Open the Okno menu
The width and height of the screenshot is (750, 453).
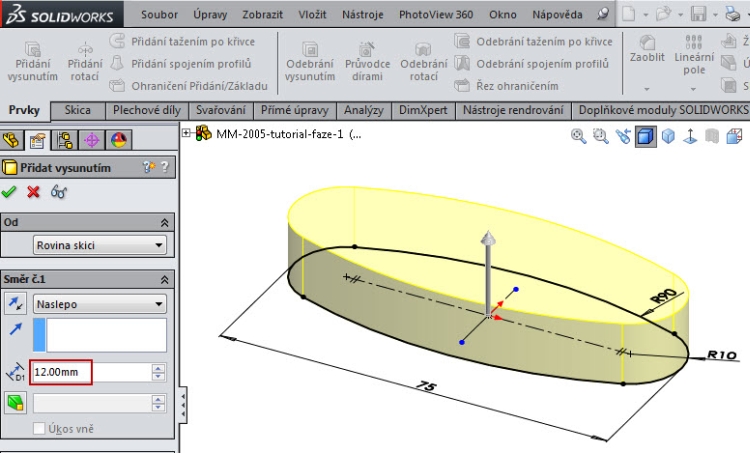(x=503, y=15)
